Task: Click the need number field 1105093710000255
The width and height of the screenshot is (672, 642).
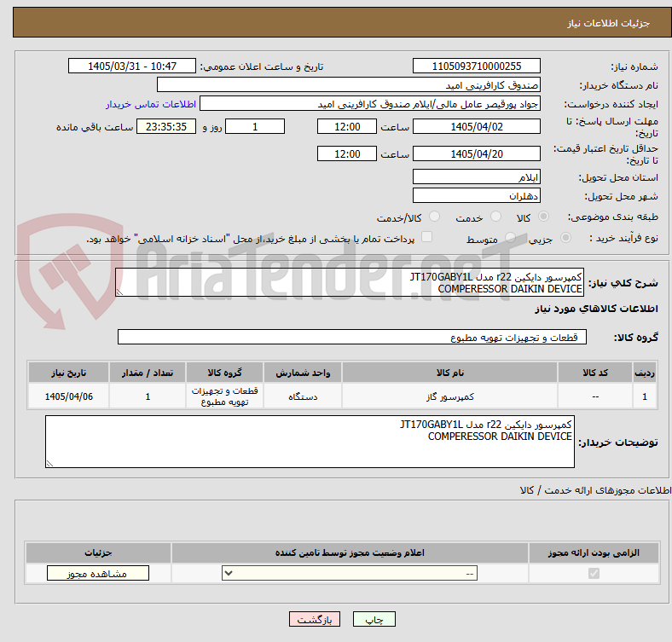Action: [x=476, y=66]
